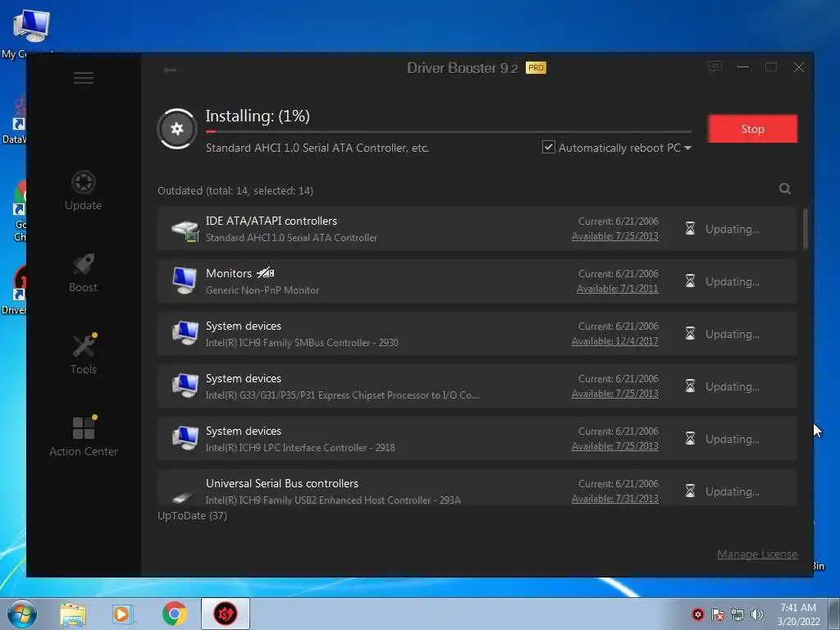
Task: Click the My Computer desktop icon
Action: coord(30,32)
